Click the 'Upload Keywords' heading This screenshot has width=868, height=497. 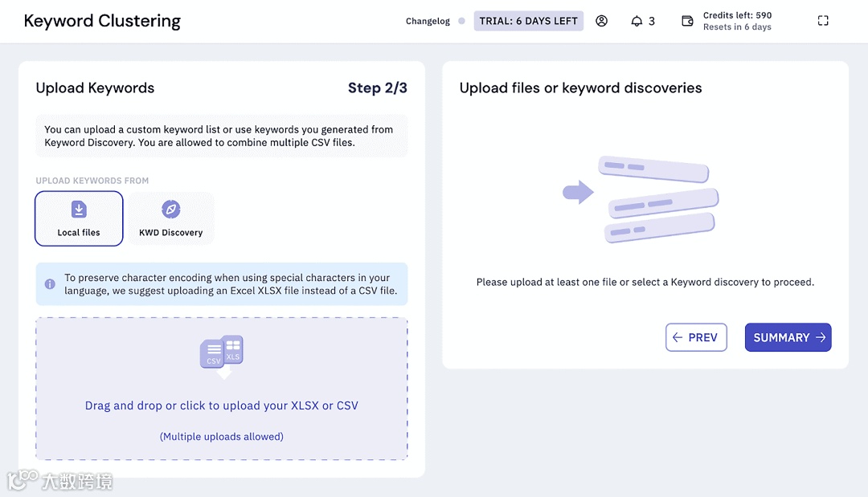(x=95, y=88)
